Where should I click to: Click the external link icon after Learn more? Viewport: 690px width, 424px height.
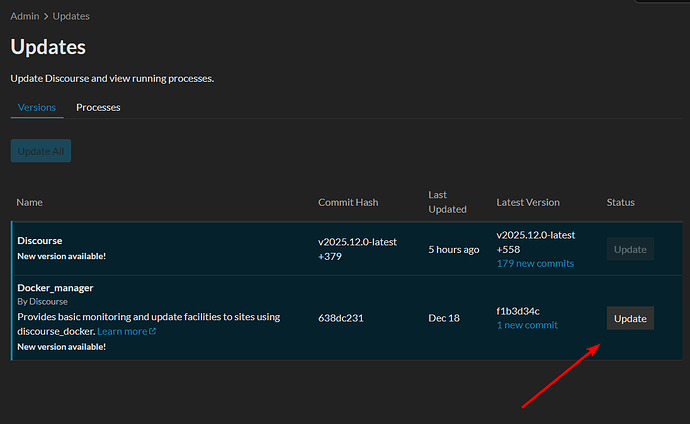152,331
